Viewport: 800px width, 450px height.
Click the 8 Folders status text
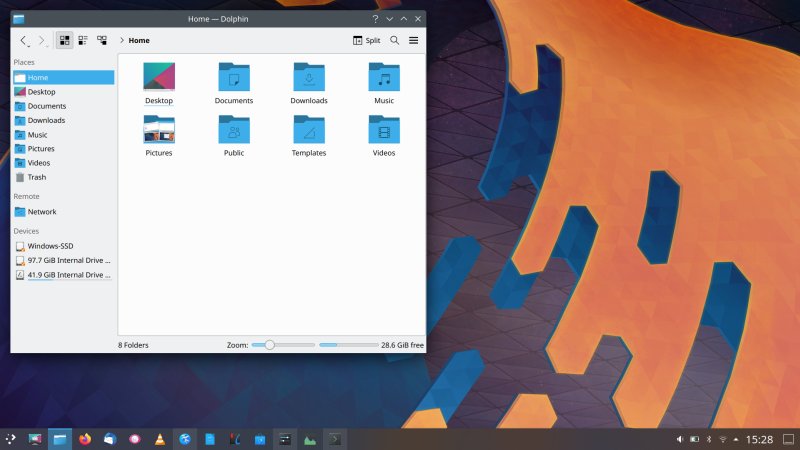pyautogui.click(x=133, y=345)
